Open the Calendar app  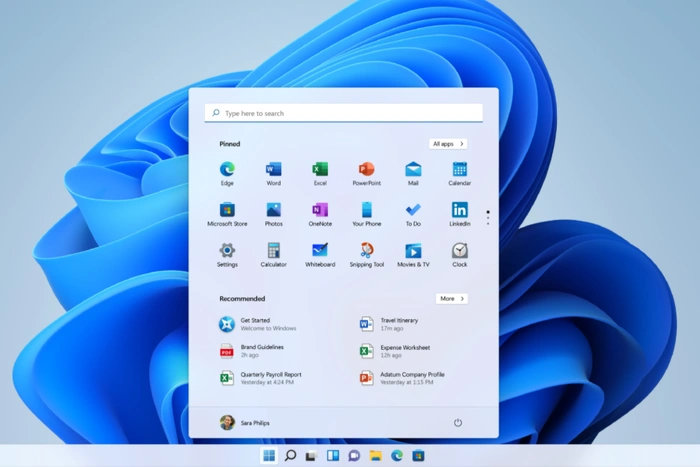459,174
